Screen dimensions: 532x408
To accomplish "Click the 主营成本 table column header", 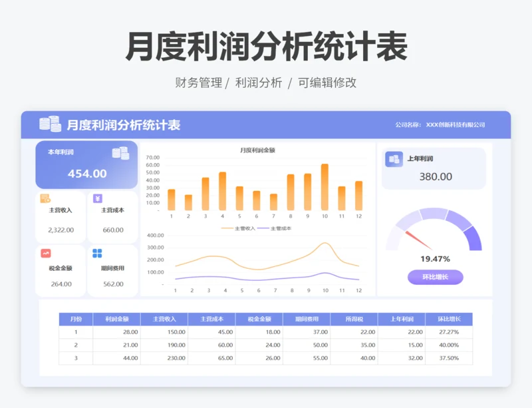I will point(211,319).
